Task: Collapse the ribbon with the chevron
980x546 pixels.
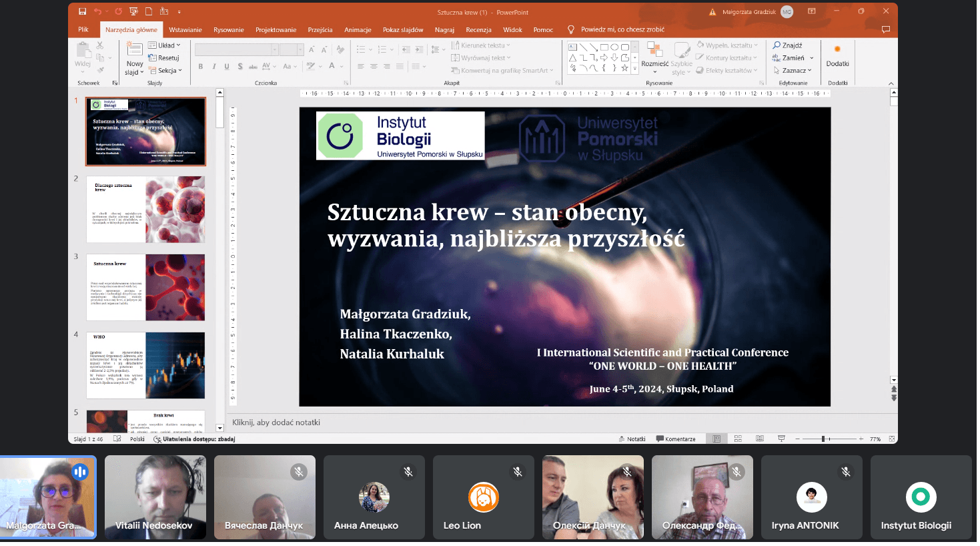Action: point(891,83)
